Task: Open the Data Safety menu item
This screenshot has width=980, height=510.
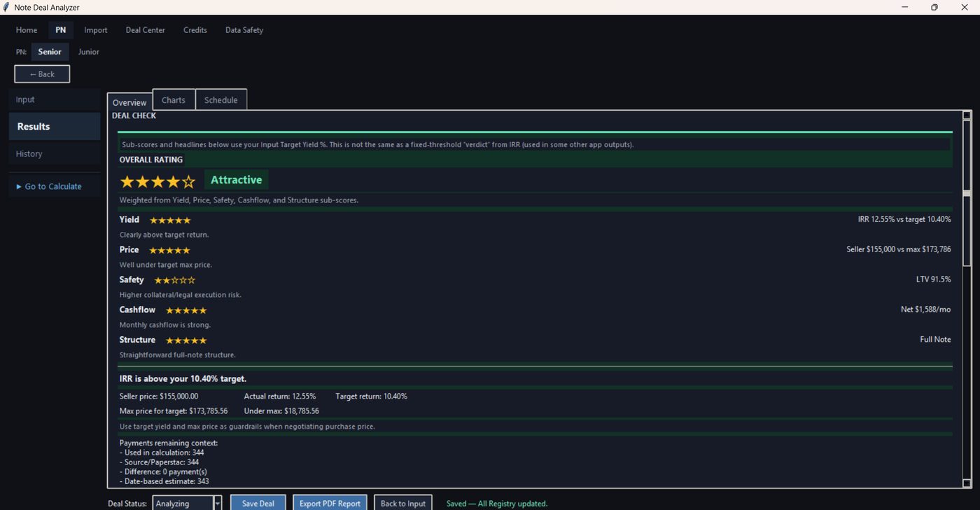Action: click(244, 30)
